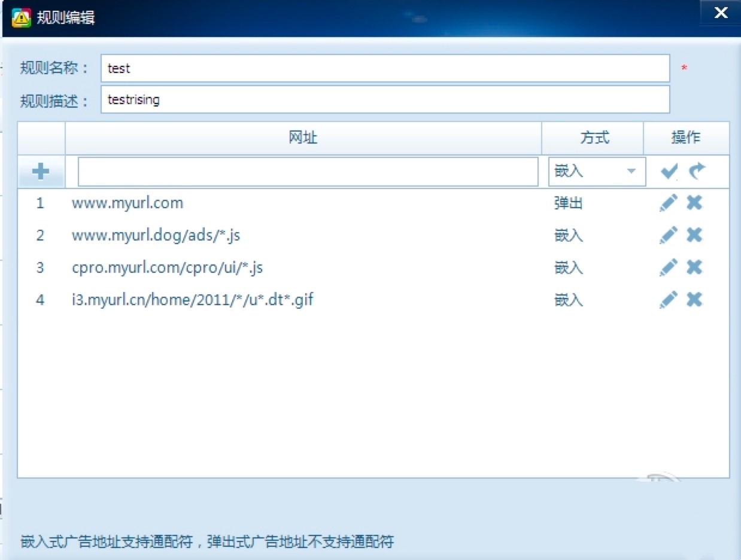Click the 嵌入 mode cell in row 2
The width and height of the screenshot is (741, 560).
point(569,236)
